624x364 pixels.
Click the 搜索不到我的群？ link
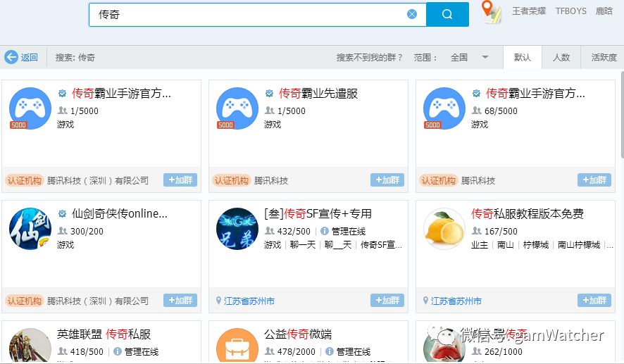click(x=370, y=57)
